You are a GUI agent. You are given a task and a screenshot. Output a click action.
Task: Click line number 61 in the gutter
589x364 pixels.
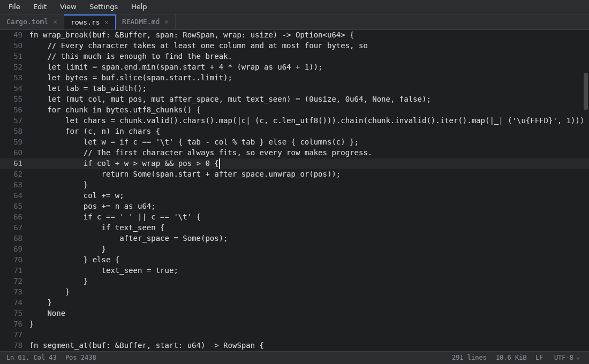(x=18, y=163)
